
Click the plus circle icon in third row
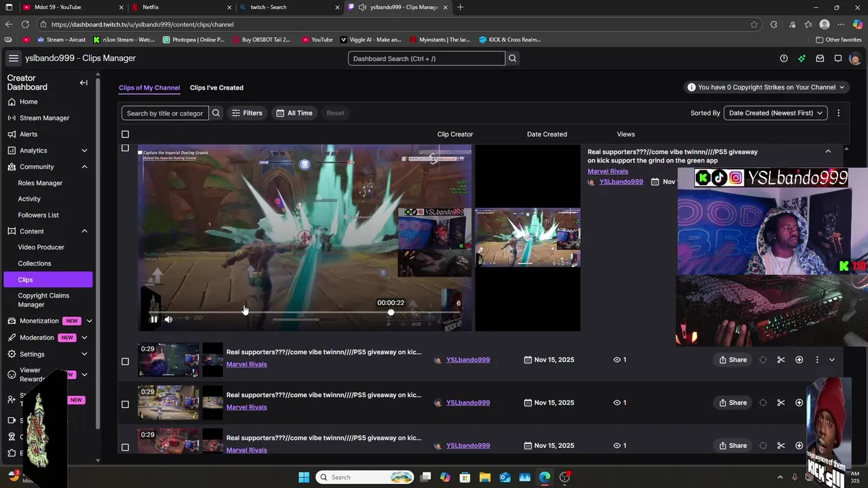click(x=799, y=445)
